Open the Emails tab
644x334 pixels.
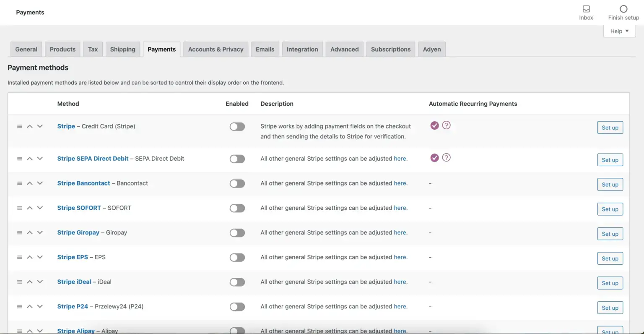[x=265, y=49]
